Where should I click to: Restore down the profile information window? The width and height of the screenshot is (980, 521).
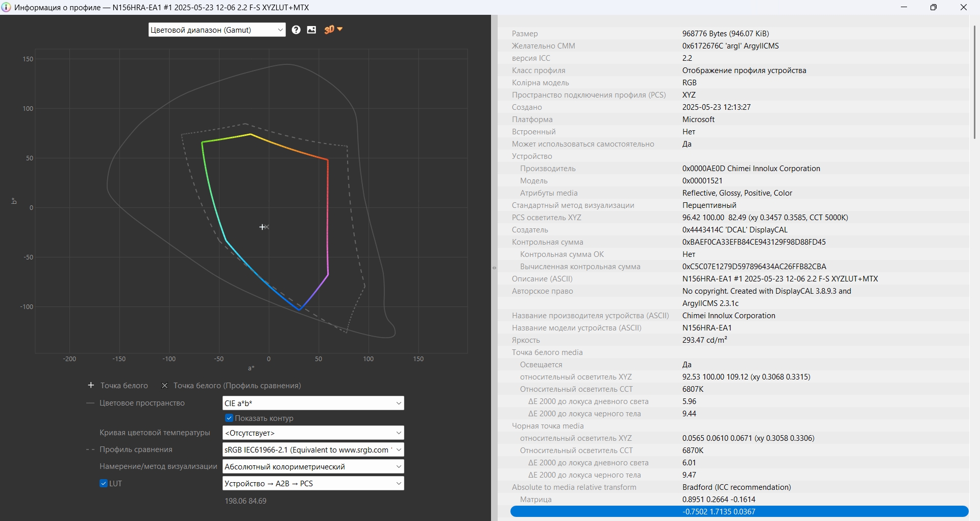(x=933, y=7)
